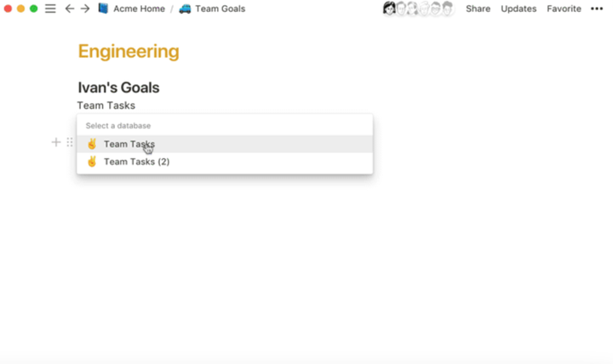The width and height of the screenshot is (613, 364).
Task: Click the plus icon to add a block
Action: pos(56,142)
